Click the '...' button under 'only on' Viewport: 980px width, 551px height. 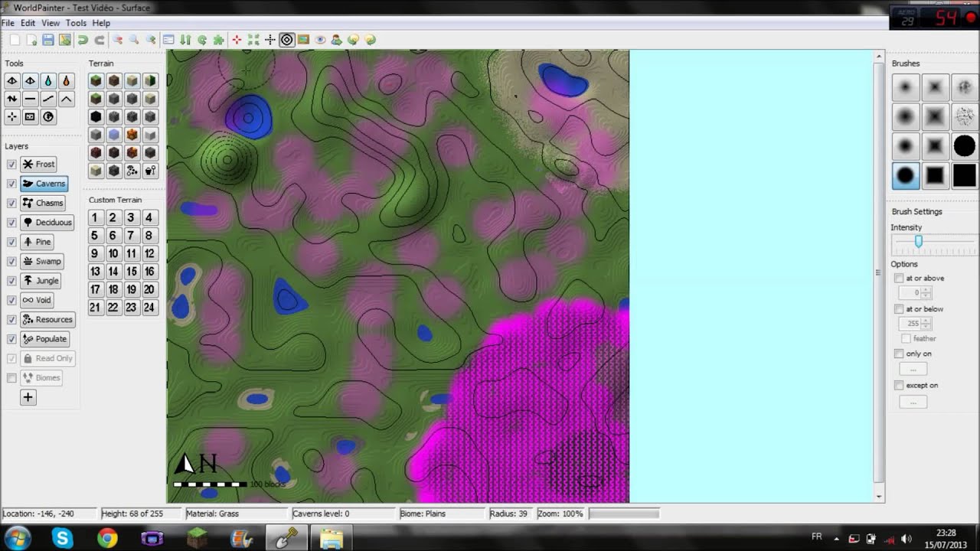click(x=913, y=370)
